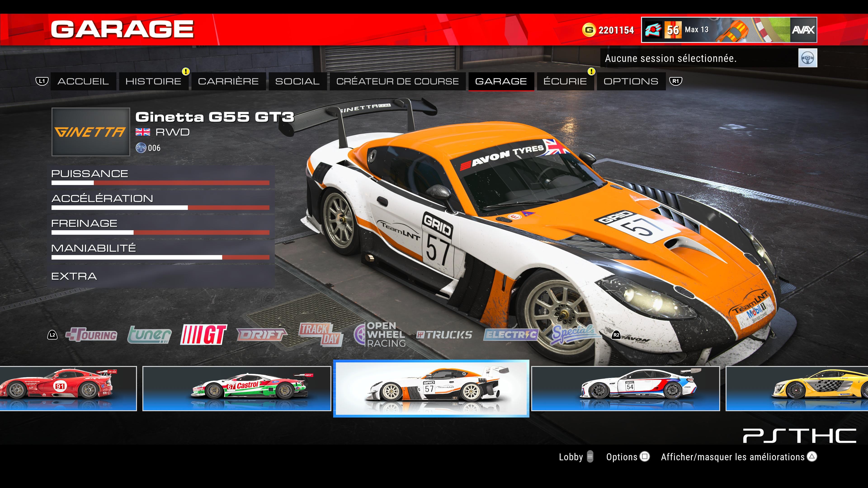Open the Créateur de Course tab
Image resolution: width=868 pixels, height=488 pixels.
[398, 81]
